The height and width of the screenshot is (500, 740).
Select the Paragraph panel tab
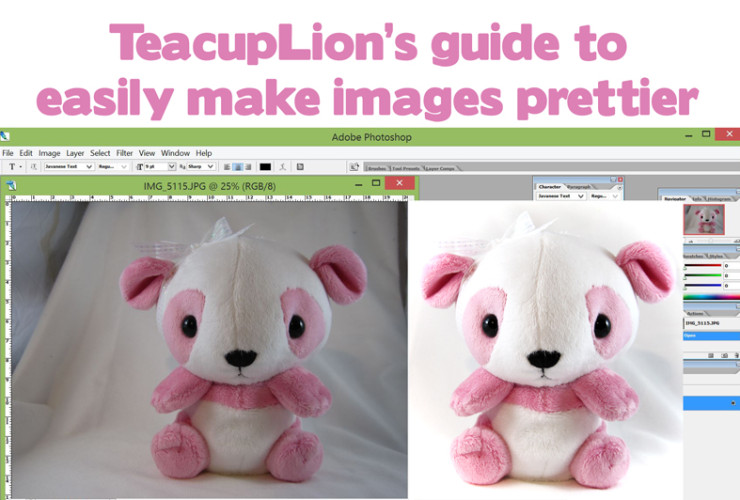579,187
